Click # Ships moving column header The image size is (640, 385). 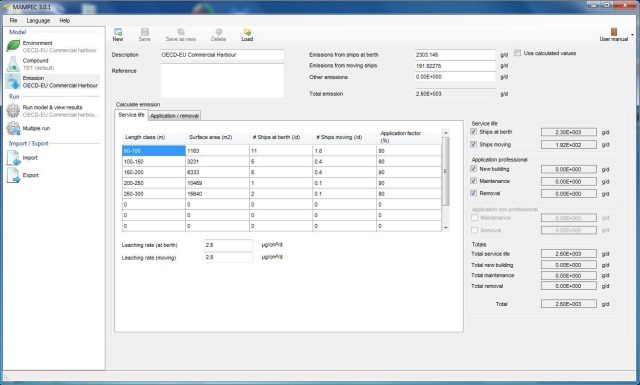344,137
